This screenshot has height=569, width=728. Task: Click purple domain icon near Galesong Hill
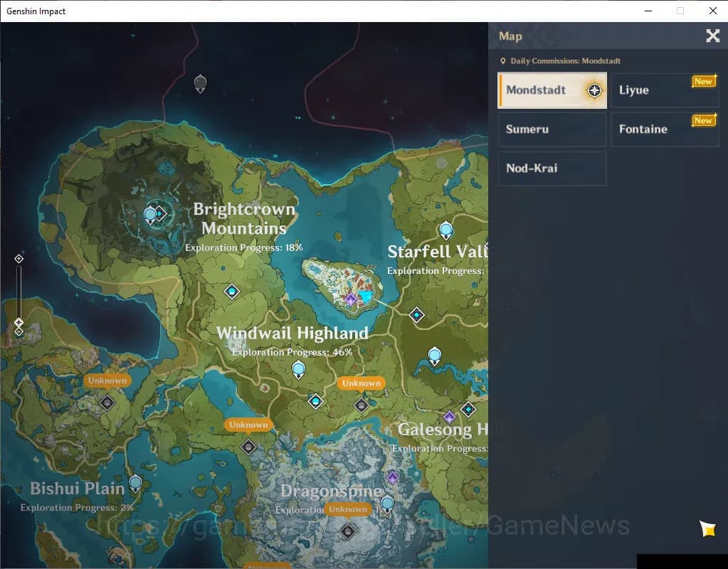449,418
